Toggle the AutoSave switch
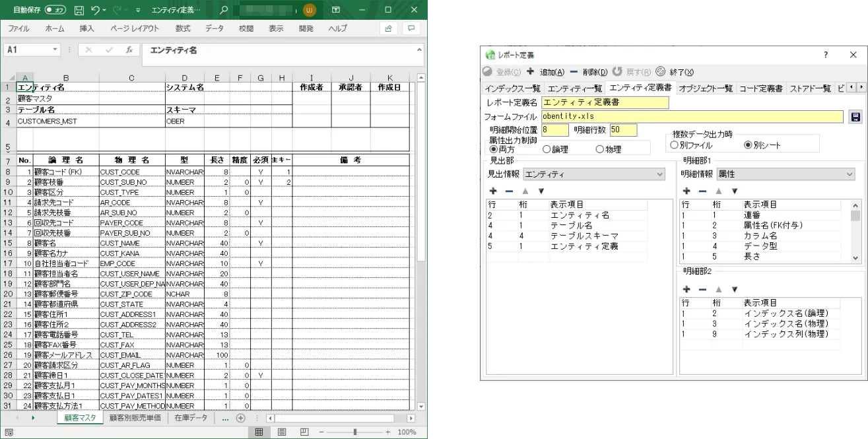The width and height of the screenshot is (868, 439). coord(57,10)
